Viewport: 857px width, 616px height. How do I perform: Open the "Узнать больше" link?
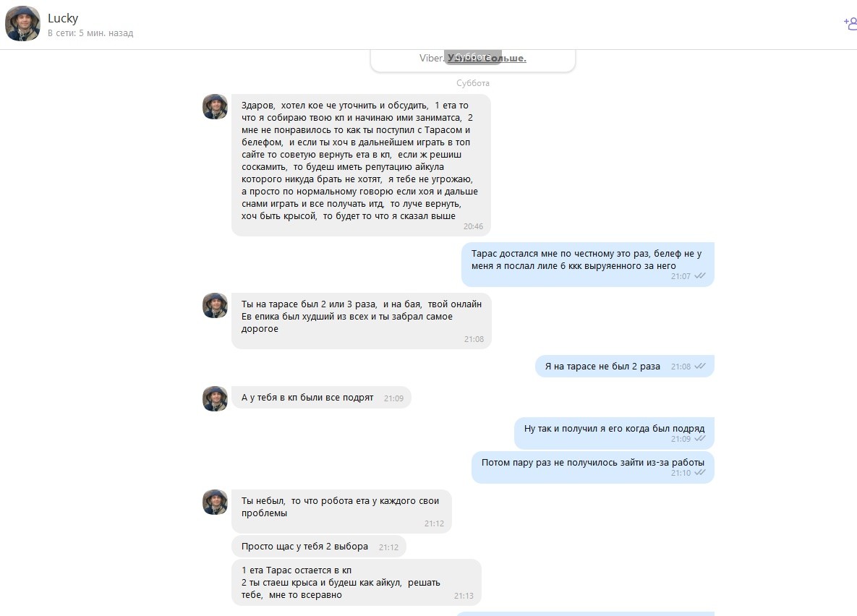pyautogui.click(x=487, y=58)
